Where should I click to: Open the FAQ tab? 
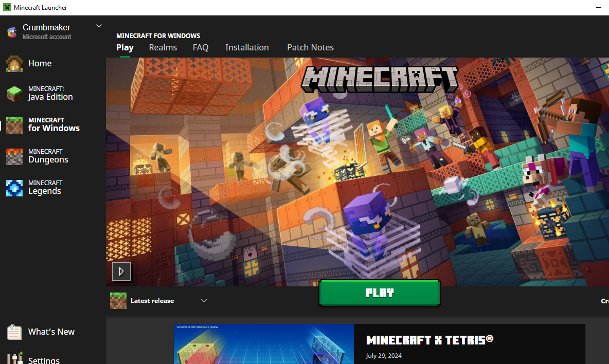201,47
